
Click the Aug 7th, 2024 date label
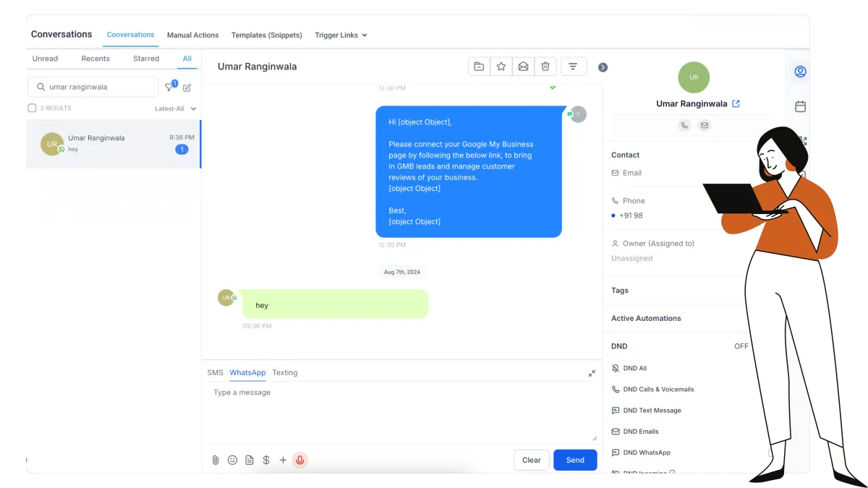tap(401, 272)
